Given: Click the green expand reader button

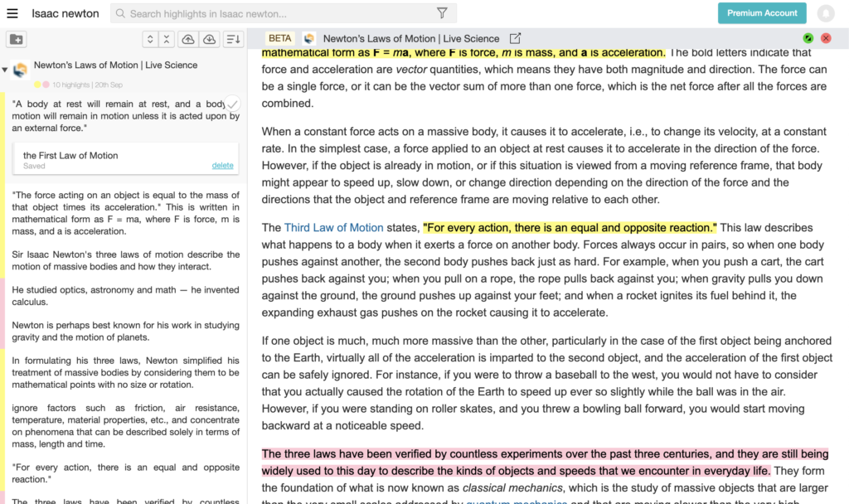Looking at the screenshot, I should (808, 38).
